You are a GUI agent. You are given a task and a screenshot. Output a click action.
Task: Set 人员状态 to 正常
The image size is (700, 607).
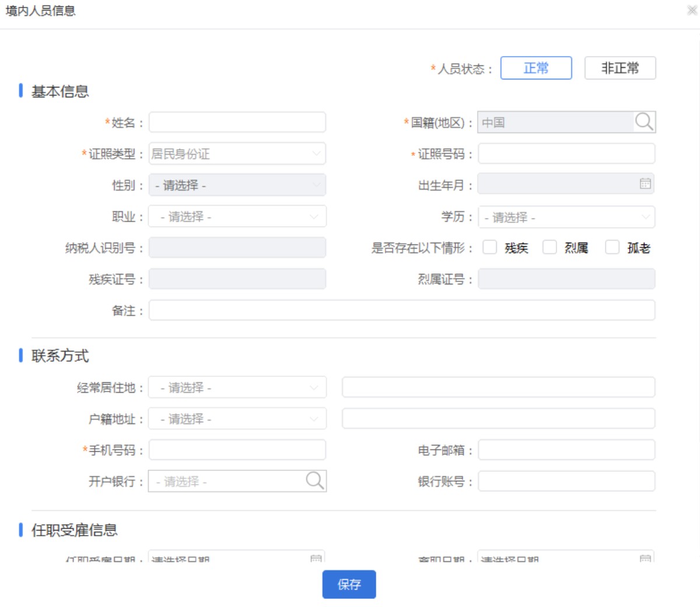point(536,68)
